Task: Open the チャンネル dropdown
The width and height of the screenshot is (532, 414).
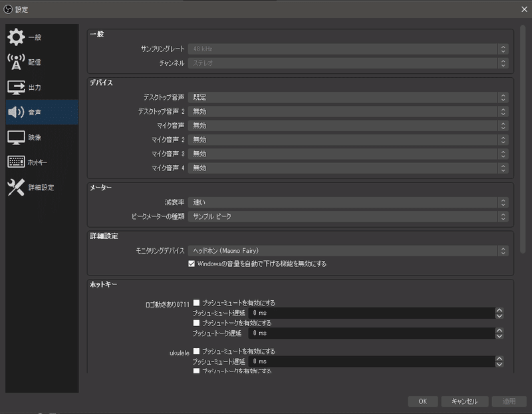Action: point(348,63)
